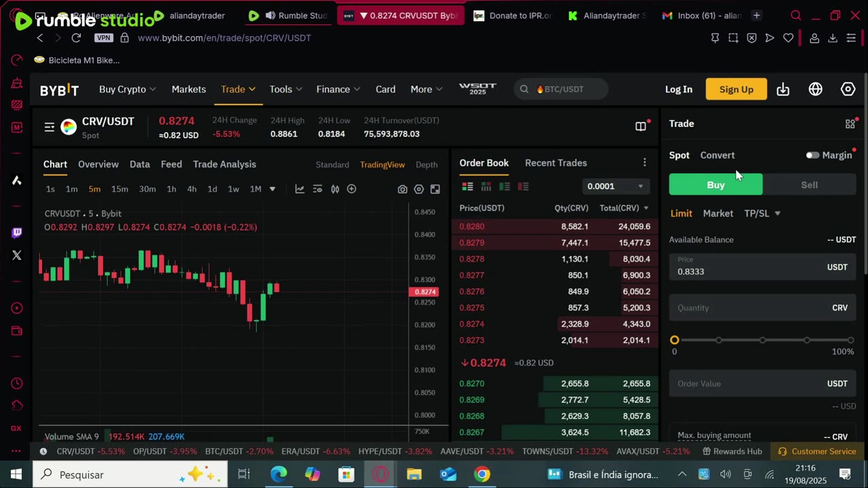Open Customer Service chat
Screen dimensions: 868x488
click(817, 451)
